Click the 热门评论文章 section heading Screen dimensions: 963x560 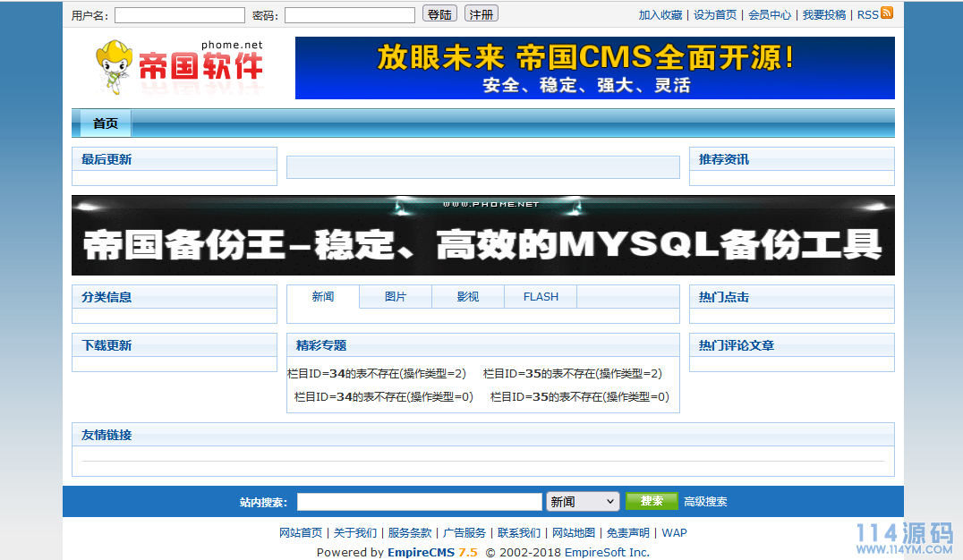(x=737, y=345)
